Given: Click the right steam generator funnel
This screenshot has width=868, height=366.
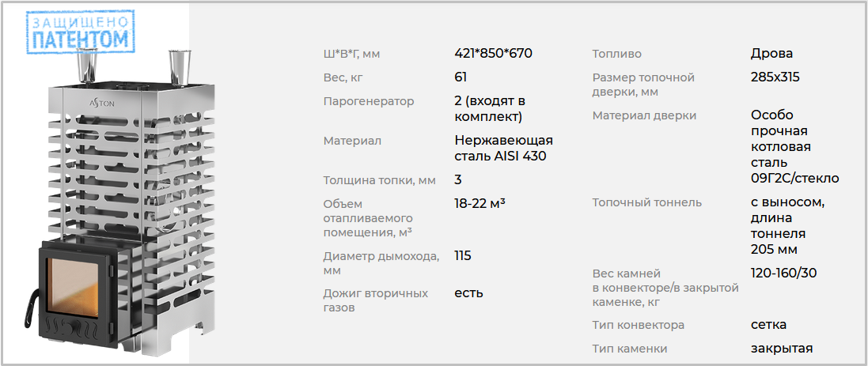Looking at the screenshot, I should (180, 67).
